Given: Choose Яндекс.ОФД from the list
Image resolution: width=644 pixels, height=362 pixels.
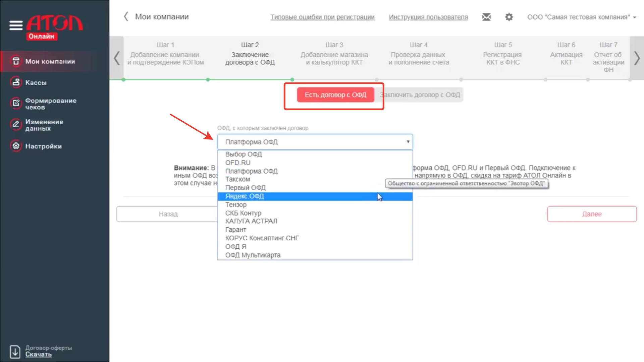Looking at the screenshot, I should [x=245, y=196].
